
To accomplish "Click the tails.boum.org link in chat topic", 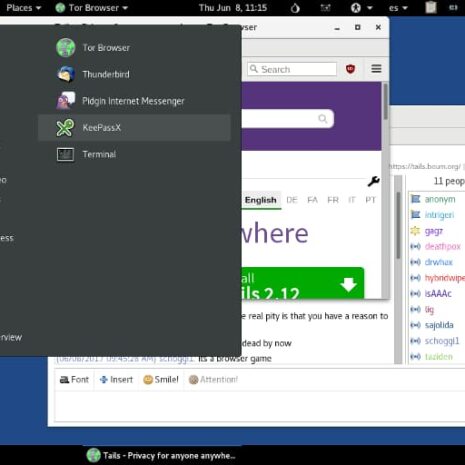I will click(x=425, y=166).
